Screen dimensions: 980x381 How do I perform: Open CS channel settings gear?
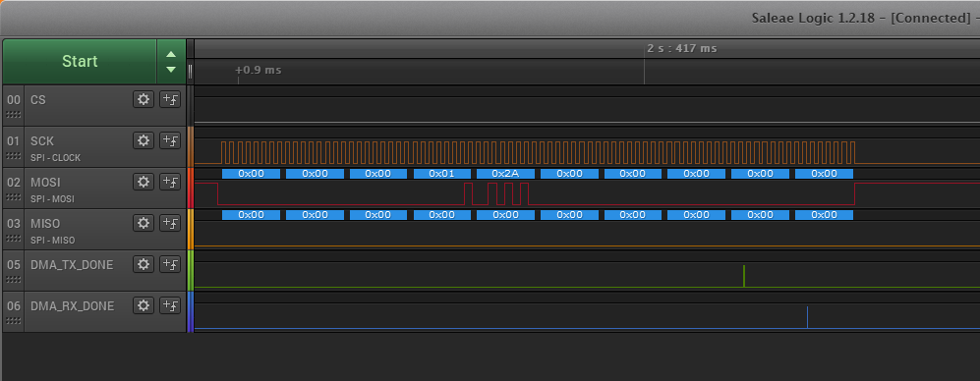click(x=144, y=99)
